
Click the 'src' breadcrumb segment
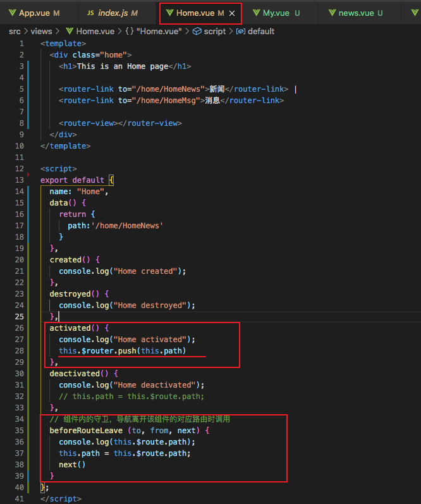click(x=15, y=32)
